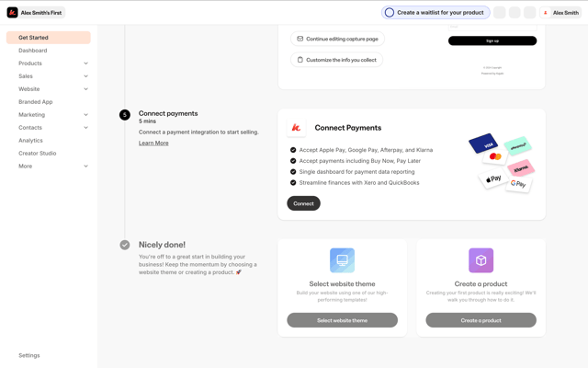Click Continue editing capture page button
The image size is (588, 368).
pyautogui.click(x=337, y=39)
